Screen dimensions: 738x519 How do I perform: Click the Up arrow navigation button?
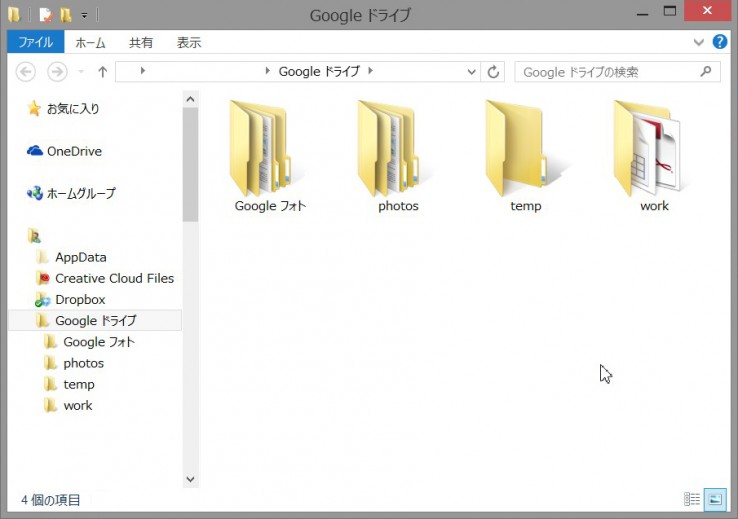pos(102,72)
